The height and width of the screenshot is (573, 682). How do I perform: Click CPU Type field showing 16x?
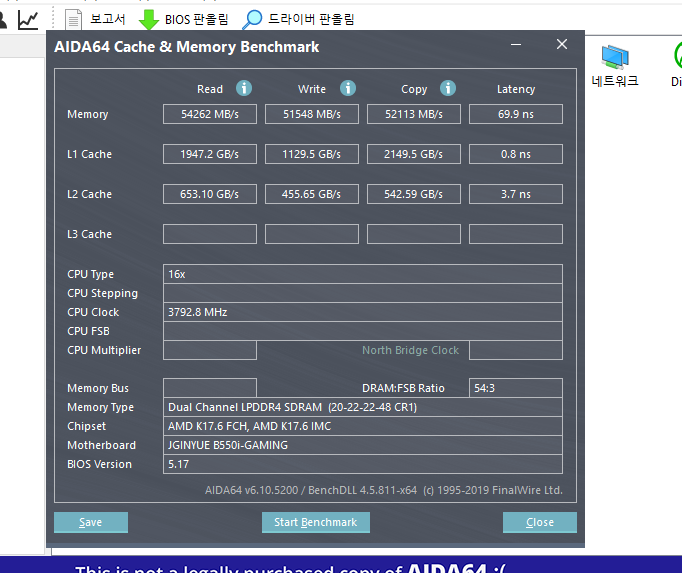(x=363, y=274)
